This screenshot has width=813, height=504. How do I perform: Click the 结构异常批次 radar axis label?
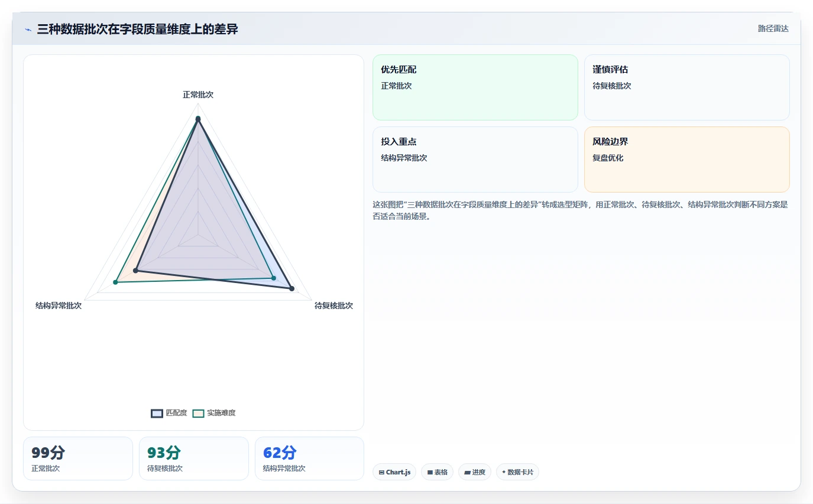[59, 305]
